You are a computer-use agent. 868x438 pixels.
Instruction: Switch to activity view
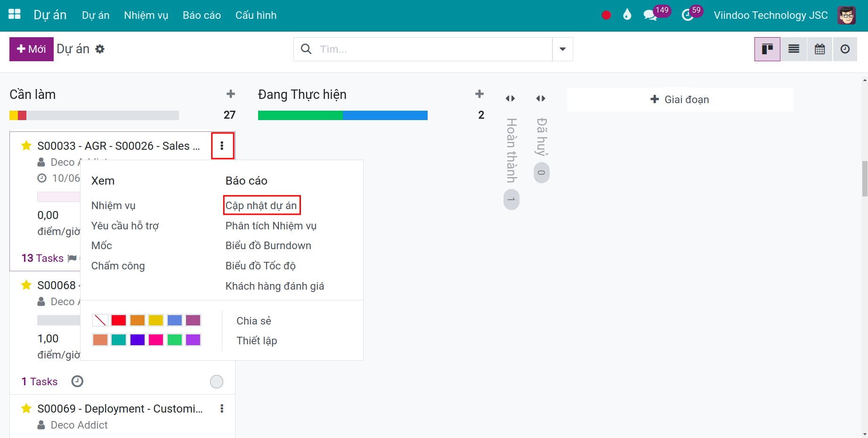pyautogui.click(x=845, y=49)
